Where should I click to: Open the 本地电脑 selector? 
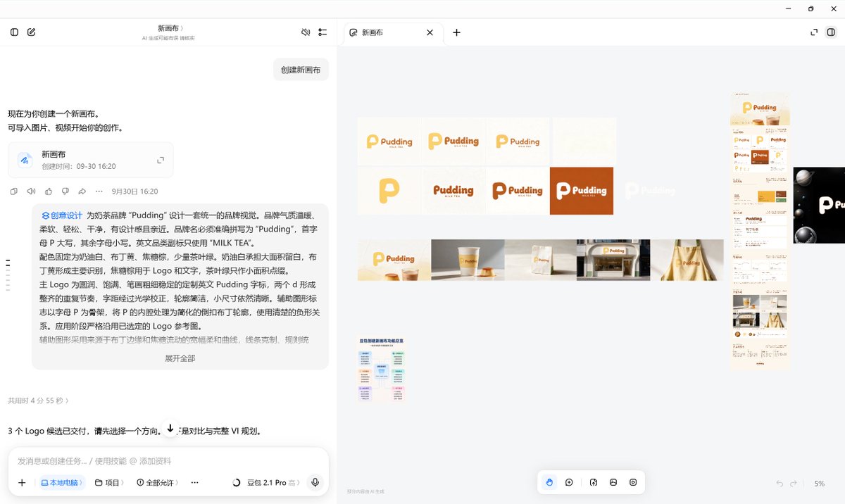(62, 483)
